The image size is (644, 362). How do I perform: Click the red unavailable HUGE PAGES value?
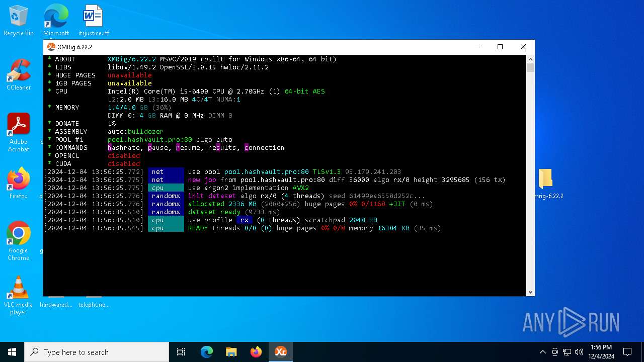point(130,75)
